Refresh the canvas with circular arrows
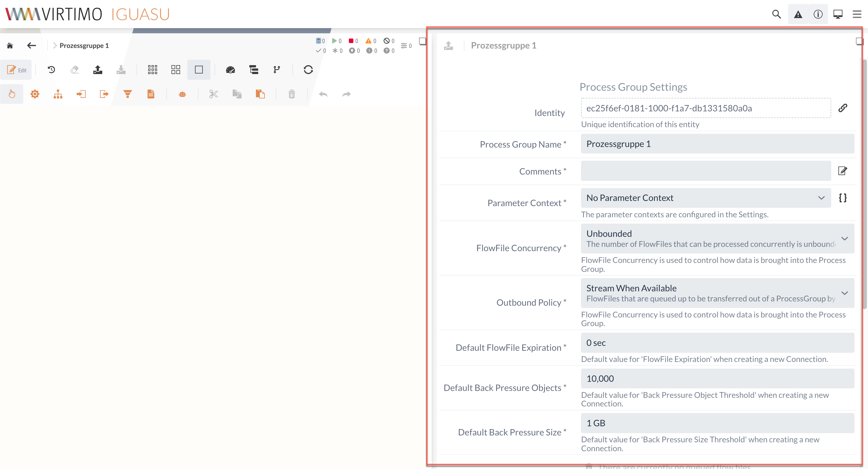This screenshot has width=868, height=469. click(x=308, y=70)
